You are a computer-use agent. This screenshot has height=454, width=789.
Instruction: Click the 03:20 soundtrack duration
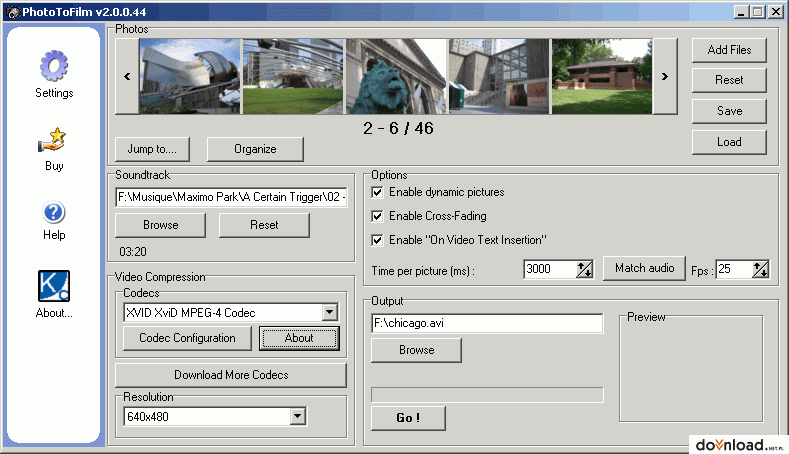coord(133,252)
